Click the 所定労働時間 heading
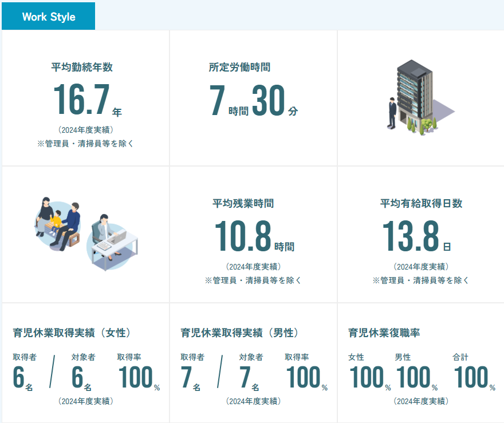Screen dimensions: 504x423 (x=239, y=67)
